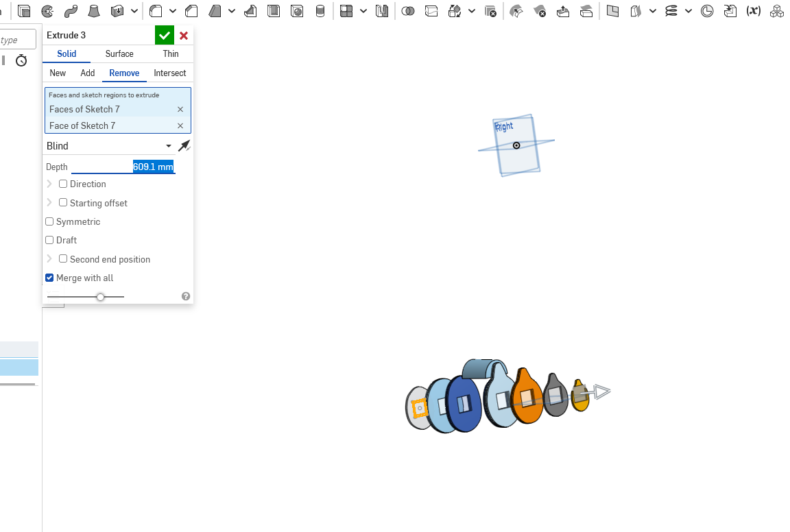This screenshot has width=790, height=532.
Task: Flip extrude direction arrow button
Action: tap(184, 146)
